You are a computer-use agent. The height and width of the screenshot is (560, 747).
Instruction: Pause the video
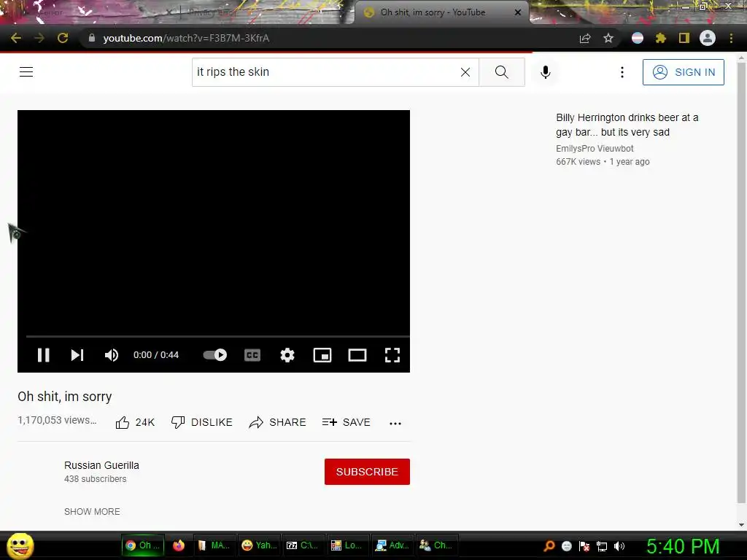[x=43, y=355]
